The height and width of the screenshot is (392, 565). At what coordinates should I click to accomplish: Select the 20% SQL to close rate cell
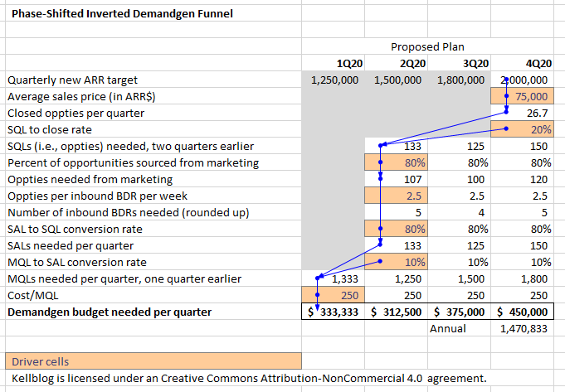click(522, 129)
